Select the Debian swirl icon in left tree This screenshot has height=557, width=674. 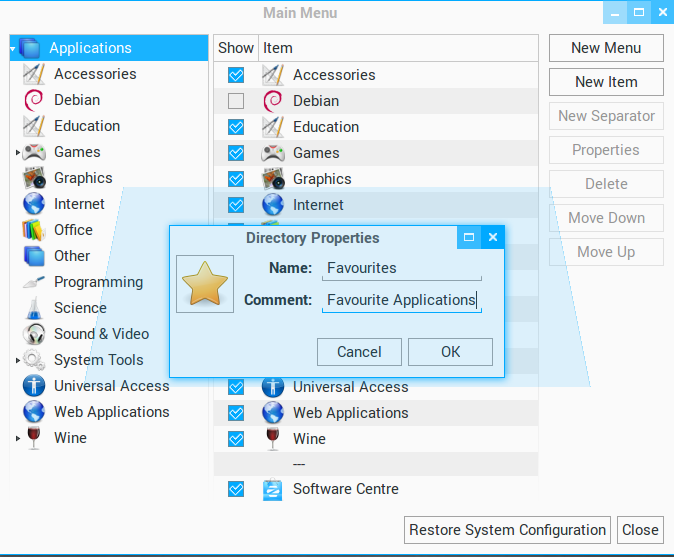(x=34, y=100)
